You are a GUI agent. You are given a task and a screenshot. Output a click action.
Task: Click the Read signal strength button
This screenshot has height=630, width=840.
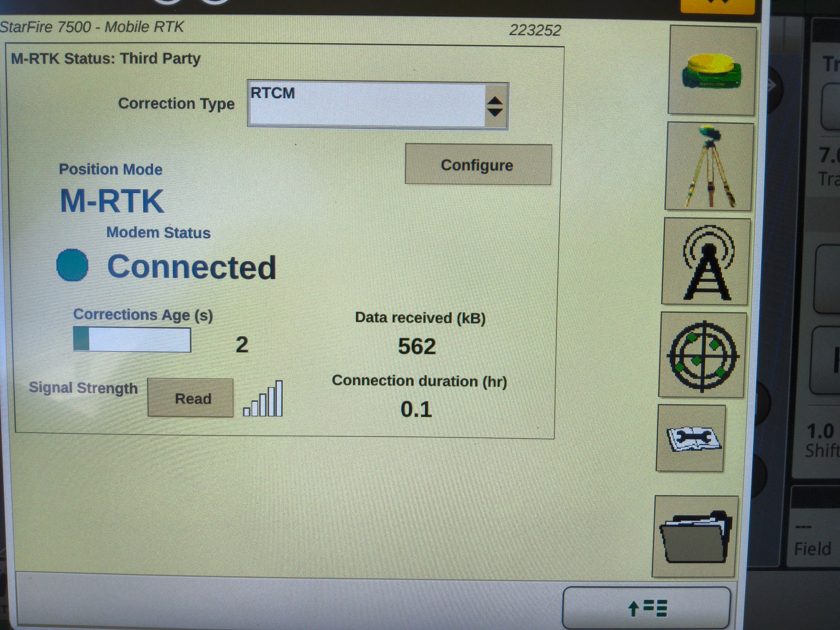tap(191, 398)
